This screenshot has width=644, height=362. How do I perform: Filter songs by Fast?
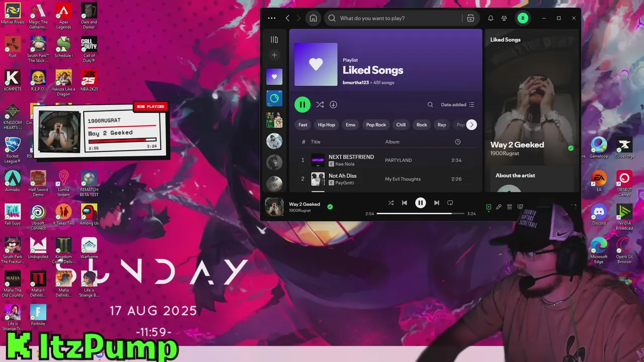(303, 125)
